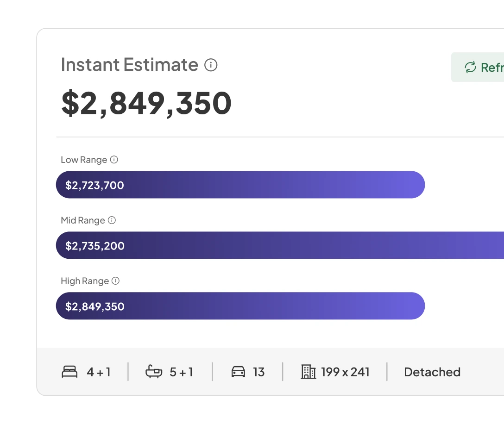Select the car parking icon
Image resolution: width=504 pixels, height=424 pixels.
[238, 372]
